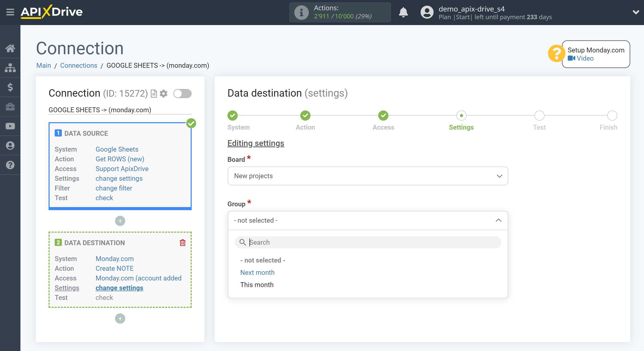
Task: Add a step below Data Destination
Action: coord(120,319)
